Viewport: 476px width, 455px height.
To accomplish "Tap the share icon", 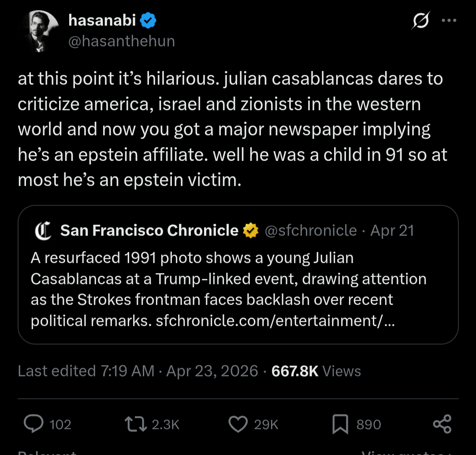I will 442,424.
